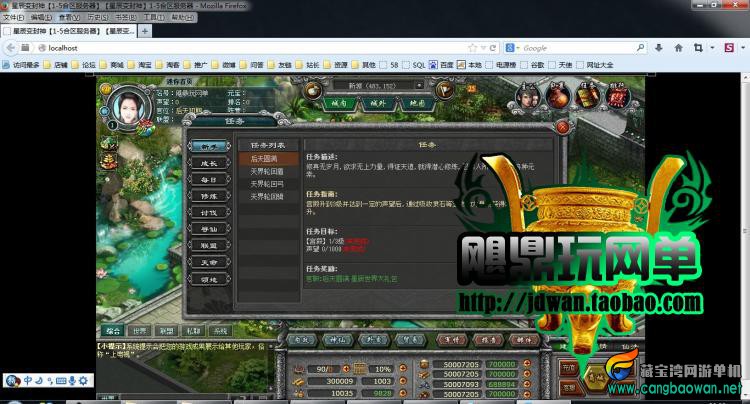Open the 工具 menu
750x404 pixels.
(154, 17)
